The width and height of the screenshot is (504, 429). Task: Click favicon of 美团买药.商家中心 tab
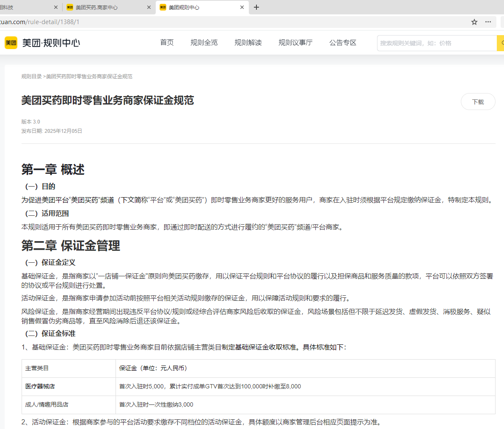[x=70, y=7]
